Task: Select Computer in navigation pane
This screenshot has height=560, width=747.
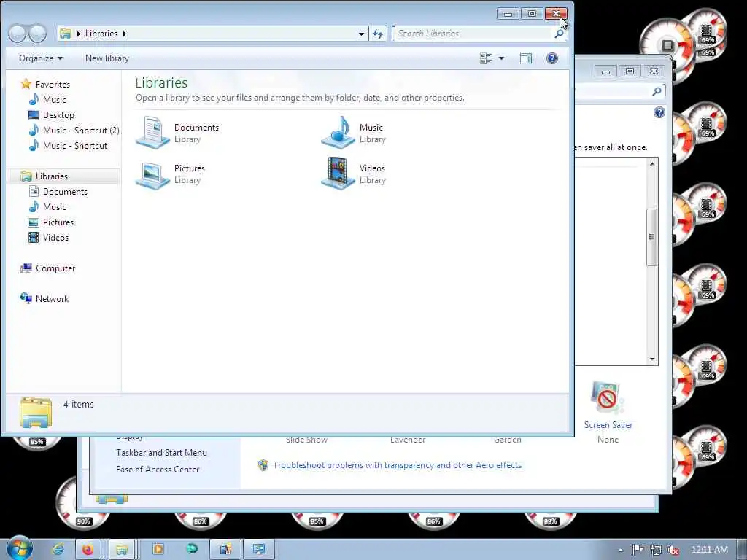Action: click(x=55, y=268)
